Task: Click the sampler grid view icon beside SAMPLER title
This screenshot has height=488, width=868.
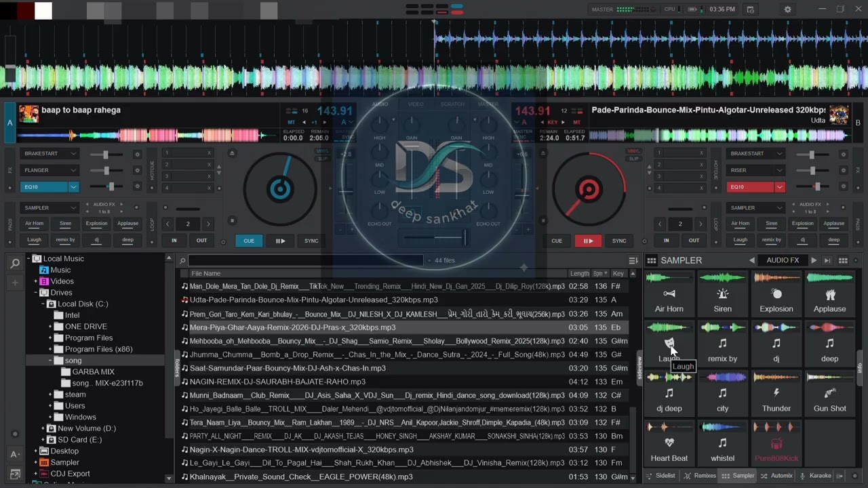Action: [x=652, y=260]
